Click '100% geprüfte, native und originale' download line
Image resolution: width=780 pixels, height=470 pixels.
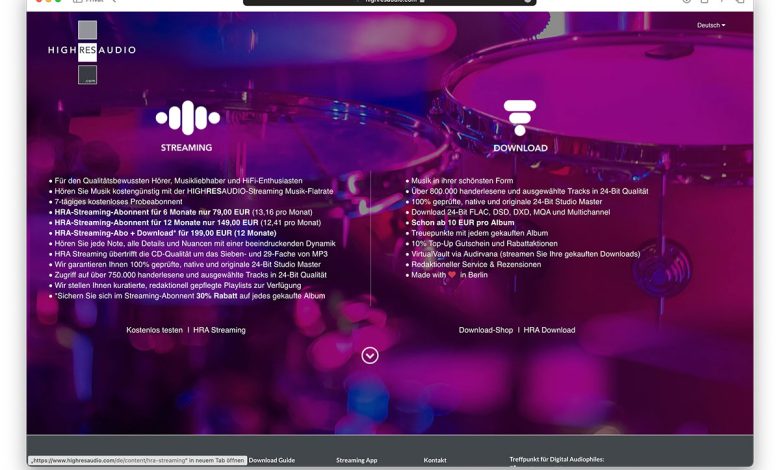point(506,201)
